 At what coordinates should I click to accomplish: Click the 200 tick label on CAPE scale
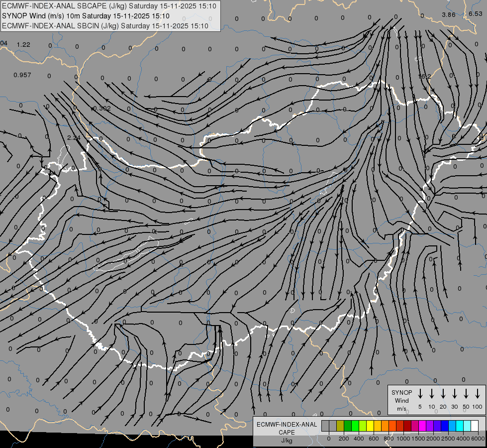[x=344, y=439]
